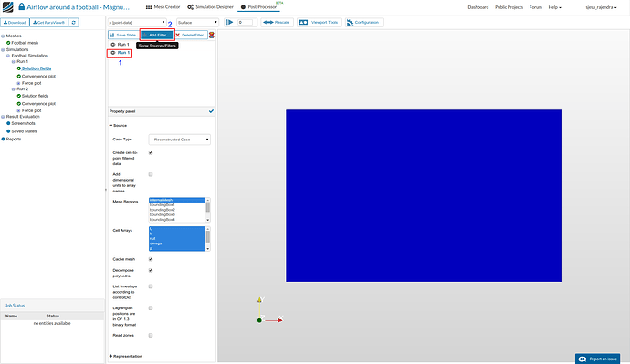This screenshot has width=630, height=364.
Task: Click the Property panel apply checkmark
Action: [211, 111]
